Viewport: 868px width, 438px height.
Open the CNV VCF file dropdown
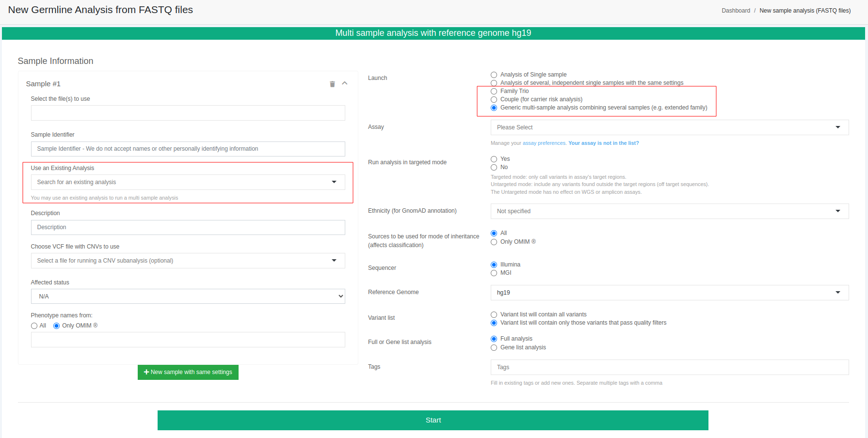coord(188,261)
